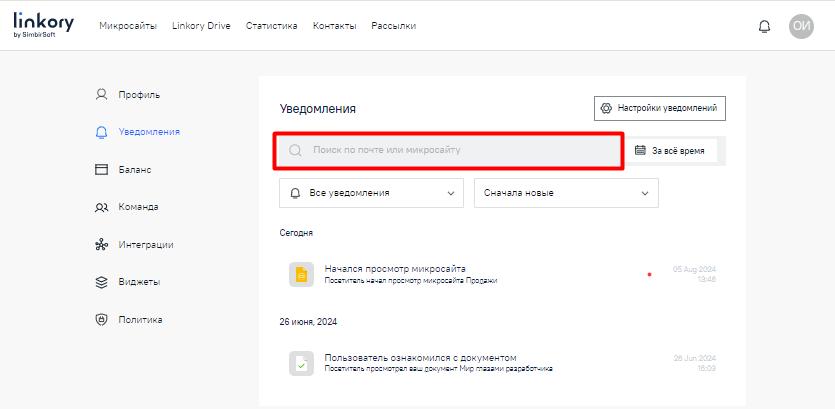Click the red unread dot indicator
This screenshot has height=409, width=835.
pos(649,274)
